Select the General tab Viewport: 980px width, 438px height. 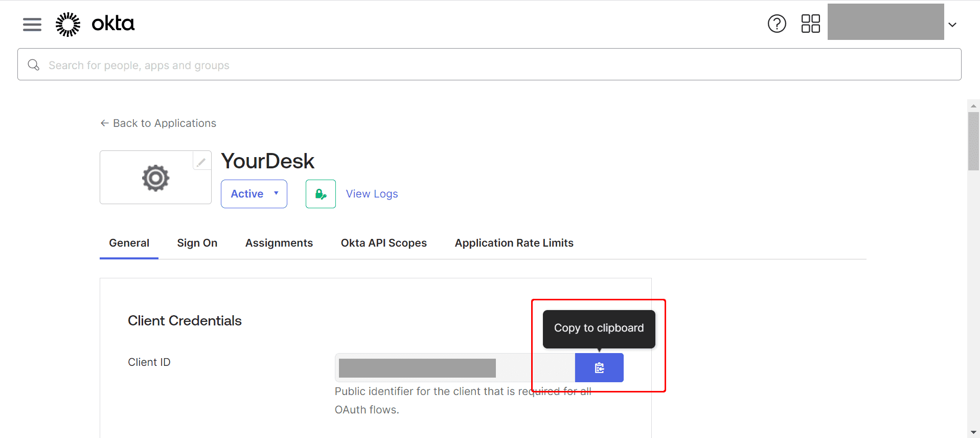[129, 243]
